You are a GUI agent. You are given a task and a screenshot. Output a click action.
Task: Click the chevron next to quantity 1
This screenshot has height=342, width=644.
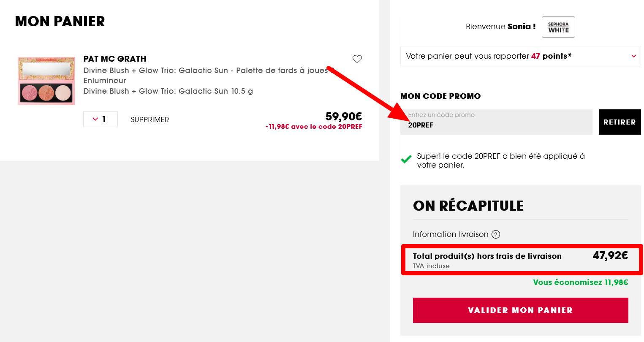[x=95, y=119]
